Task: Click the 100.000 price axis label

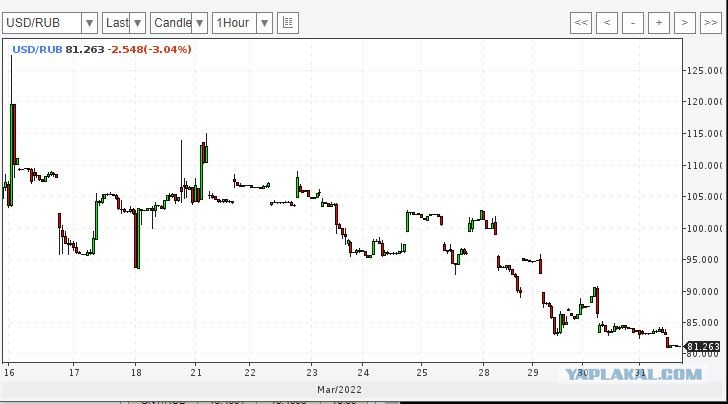Action: pos(704,228)
